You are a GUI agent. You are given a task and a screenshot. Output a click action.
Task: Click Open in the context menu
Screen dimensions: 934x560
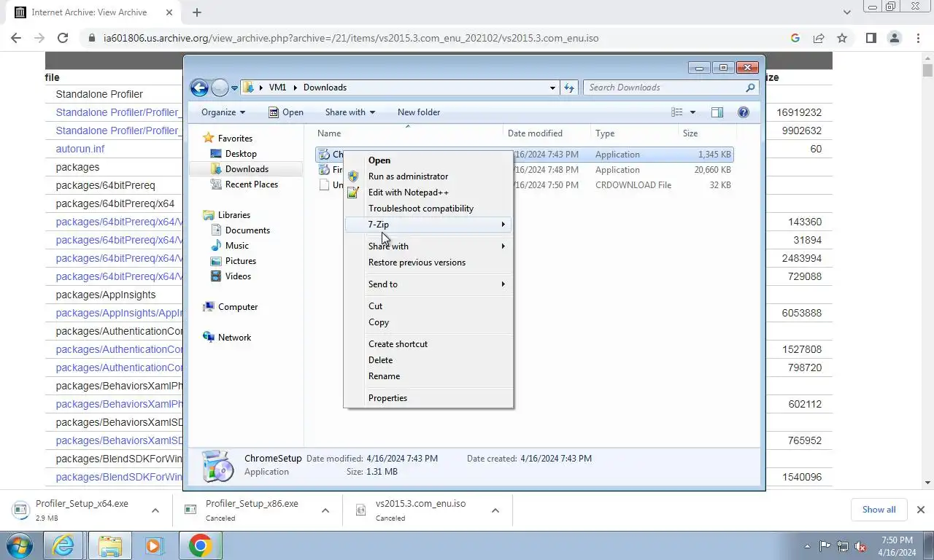point(428,160)
